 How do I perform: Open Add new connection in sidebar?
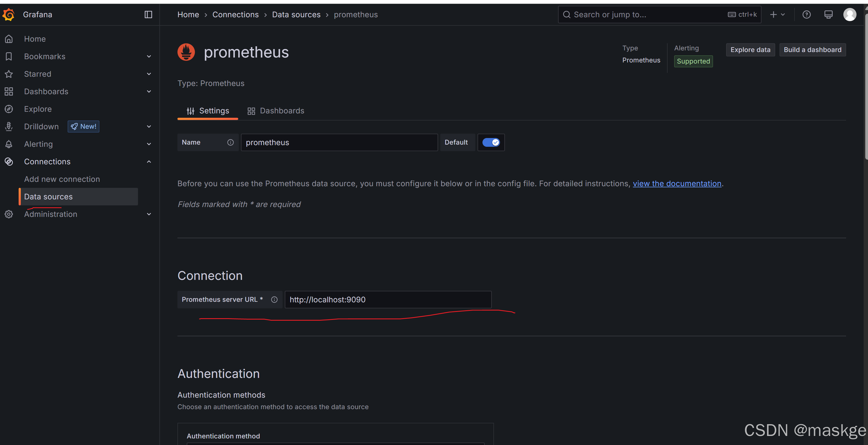coord(62,179)
